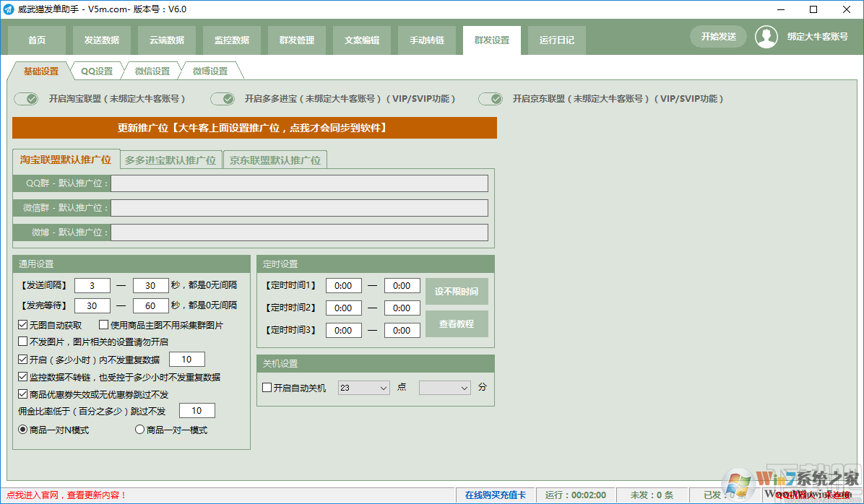Open the shutdown minute dropdown
This screenshot has width=864, height=504.
(444, 387)
